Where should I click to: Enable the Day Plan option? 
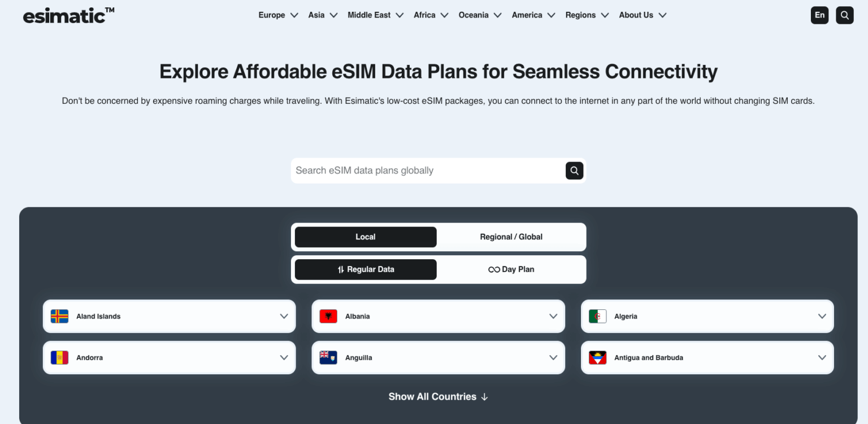point(511,269)
